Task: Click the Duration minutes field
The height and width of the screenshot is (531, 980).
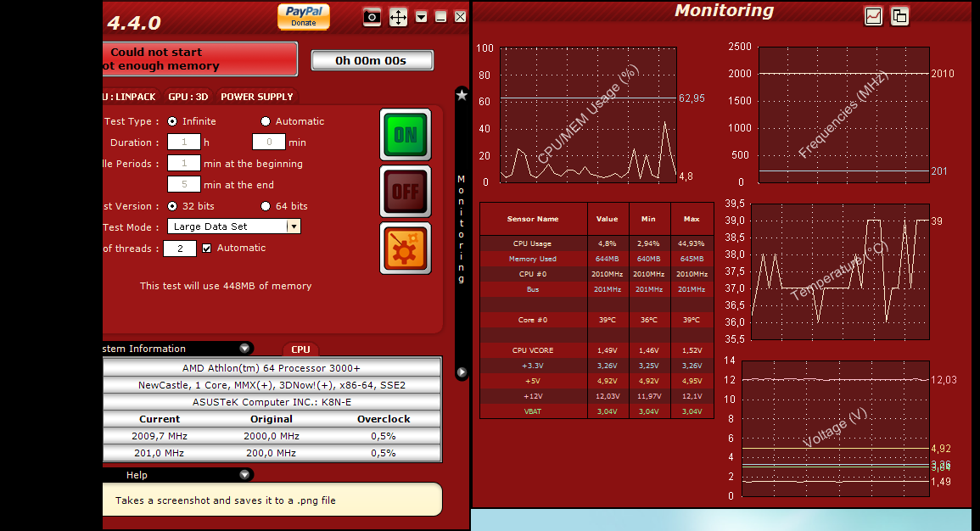Action: 269,143
